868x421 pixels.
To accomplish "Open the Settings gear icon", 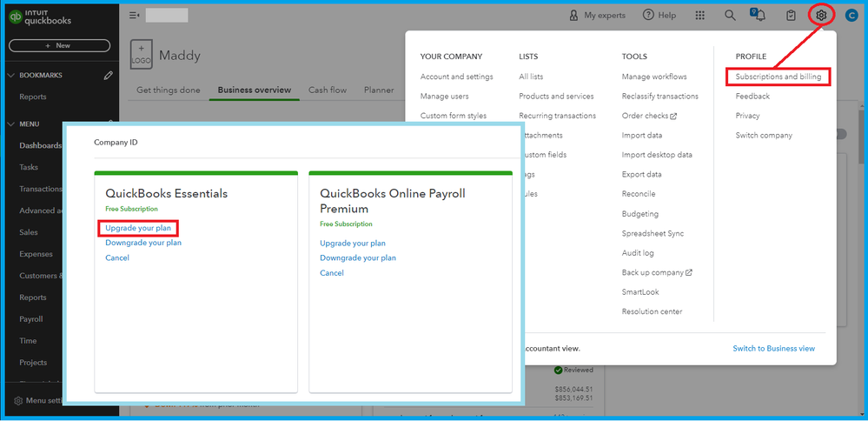I will [821, 16].
